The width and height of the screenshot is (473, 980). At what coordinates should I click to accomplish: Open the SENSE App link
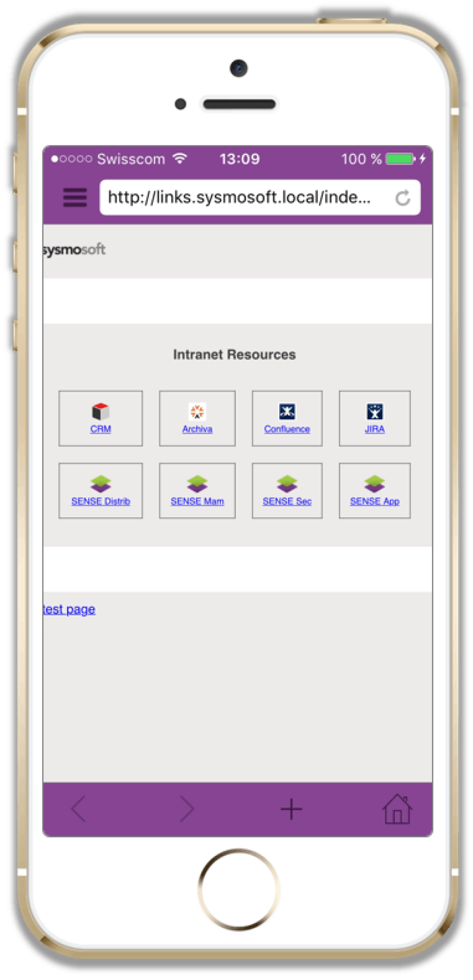375,501
